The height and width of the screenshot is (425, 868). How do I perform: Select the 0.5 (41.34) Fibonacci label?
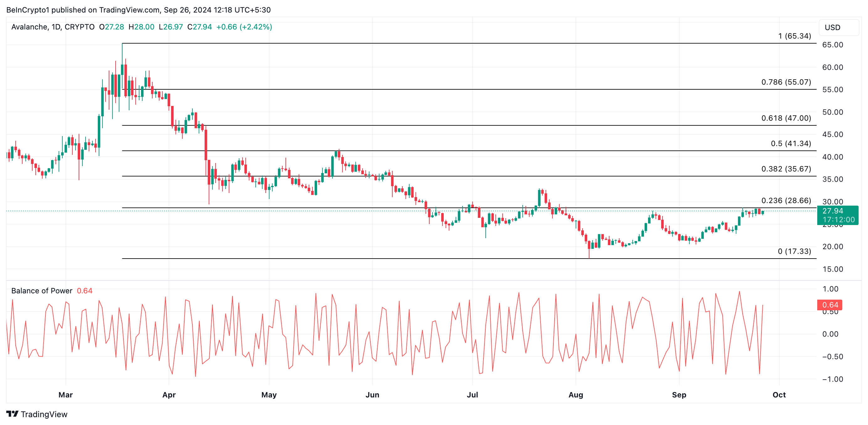coord(791,144)
